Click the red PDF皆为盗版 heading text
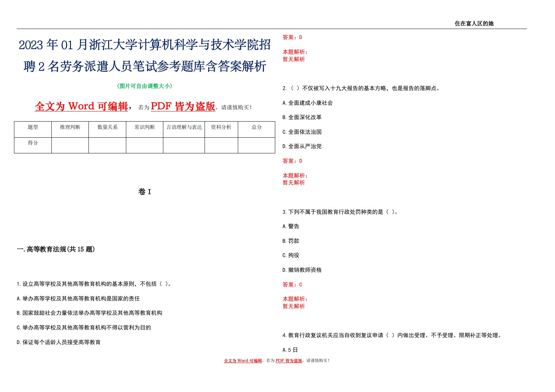Viewport: 555px width, 392px height. coord(183,106)
